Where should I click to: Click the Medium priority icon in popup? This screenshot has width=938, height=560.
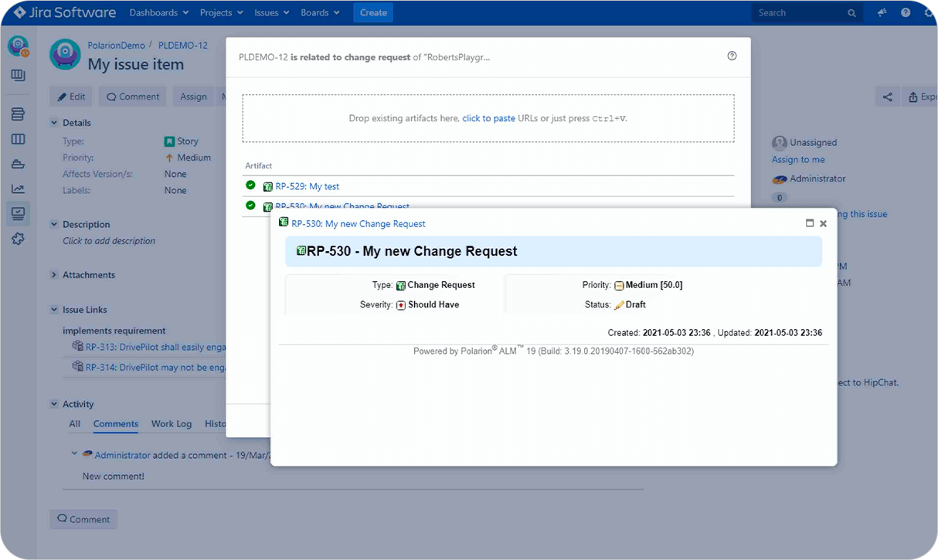point(619,286)
